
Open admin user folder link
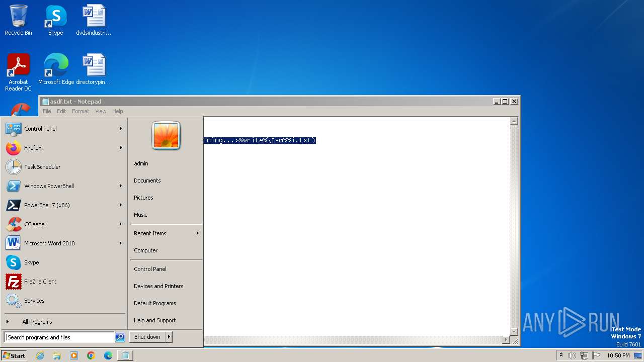point(166,163)
